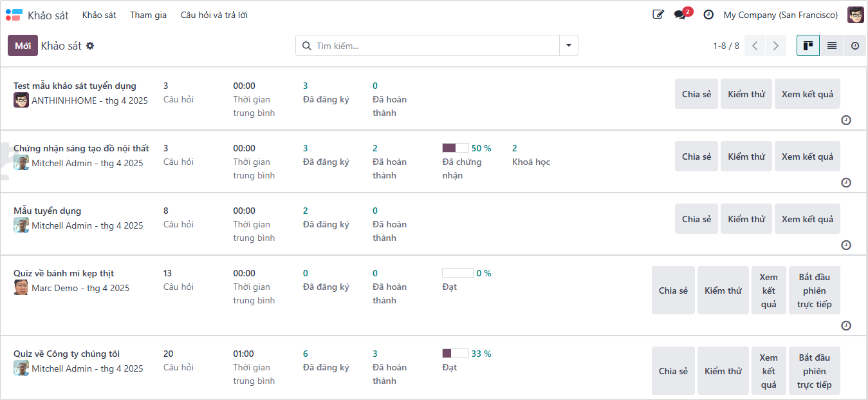The width and height of the screenshot is (868, 400).
Task: Open the My Company (San Francisco) switcher
Action: point(780,15)
